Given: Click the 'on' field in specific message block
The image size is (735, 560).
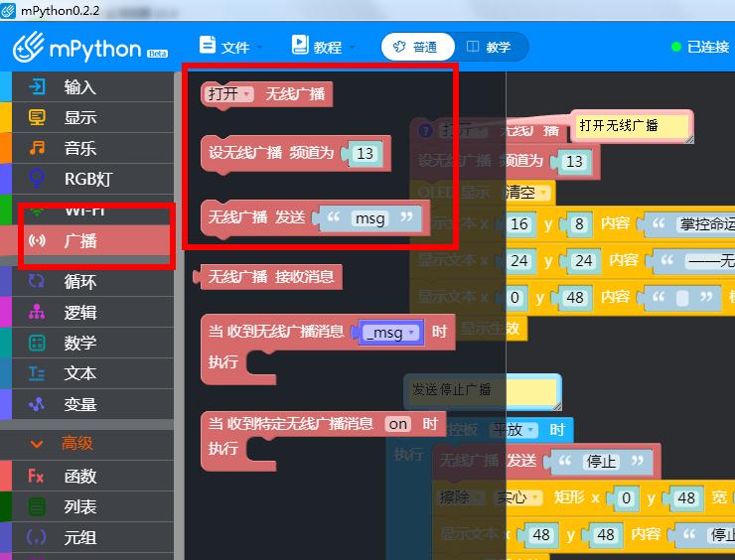Looking at the screenshot, I should tap(397, 424).
